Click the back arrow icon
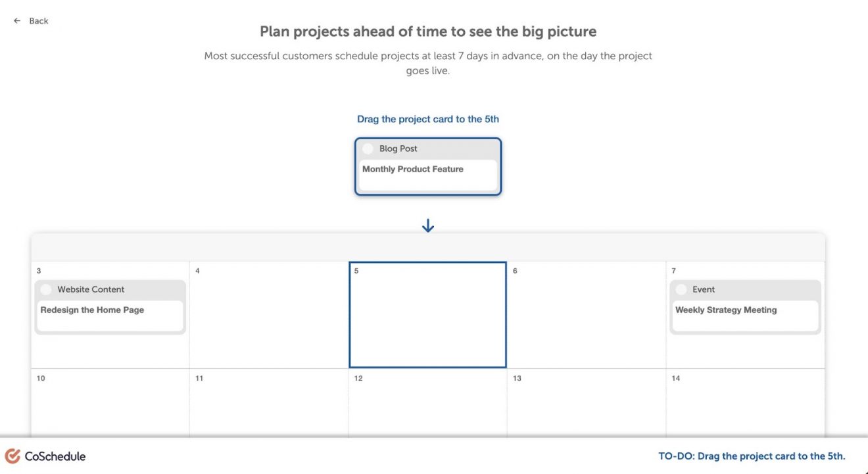868x474 pixels. click(16, 20)
